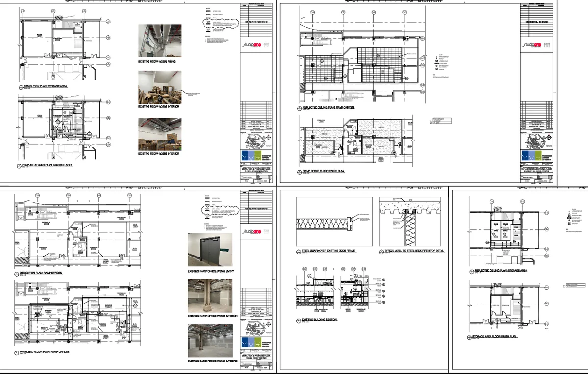588x374 pixels.
Task: Click the storage area reflected ceiling plan drawing
Action: (x=511, y=233)
